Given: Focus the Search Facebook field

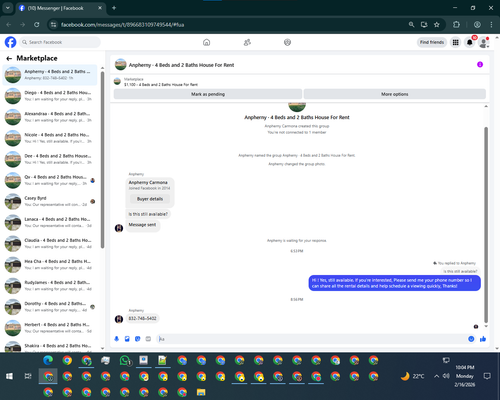Looking at the screenshot, I should 60,42.
